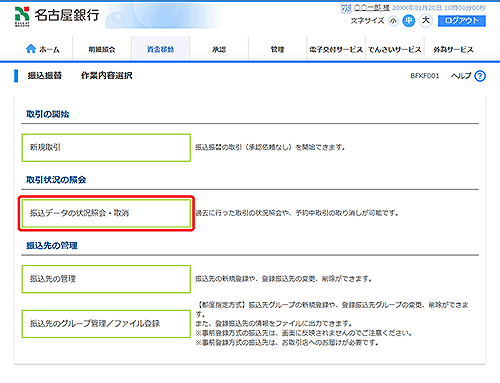Image resolution: width=500 pixels, height=383 pixels.
Task: Set text size to medium (中)
Action: (x=409, y=21)
